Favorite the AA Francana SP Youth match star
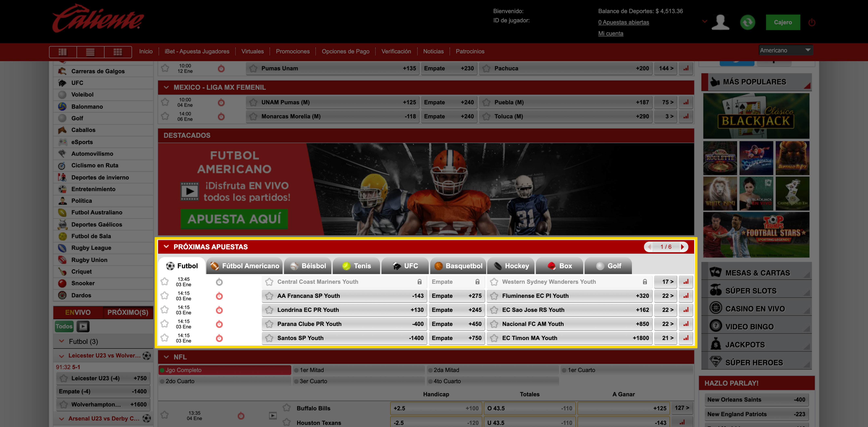 click(164, 295)
